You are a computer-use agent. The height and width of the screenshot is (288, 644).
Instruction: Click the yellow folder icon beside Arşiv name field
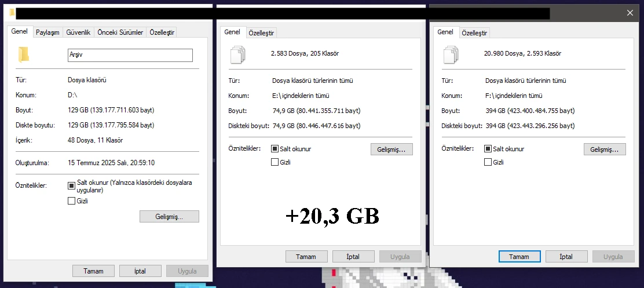(x=24, y=54)
